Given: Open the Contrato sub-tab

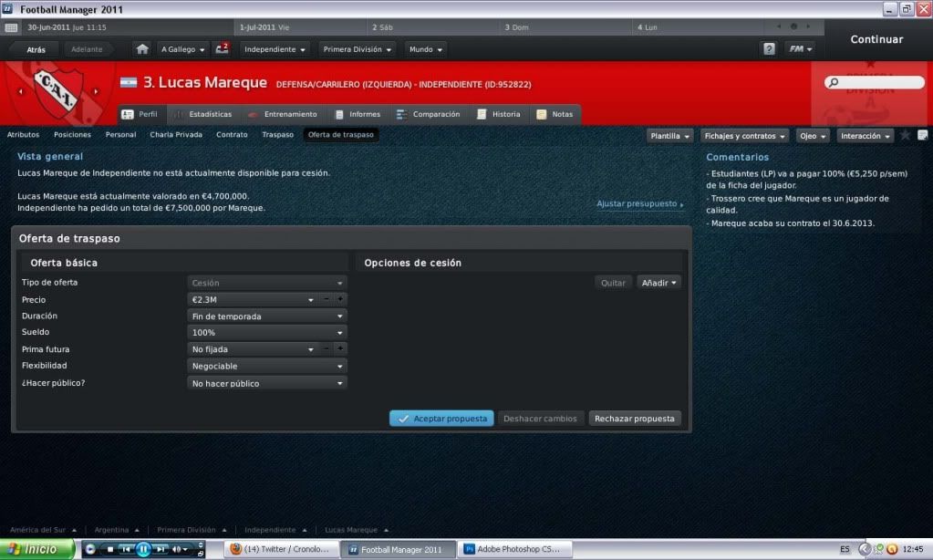Looking at the screenshot, I should 232,134.
